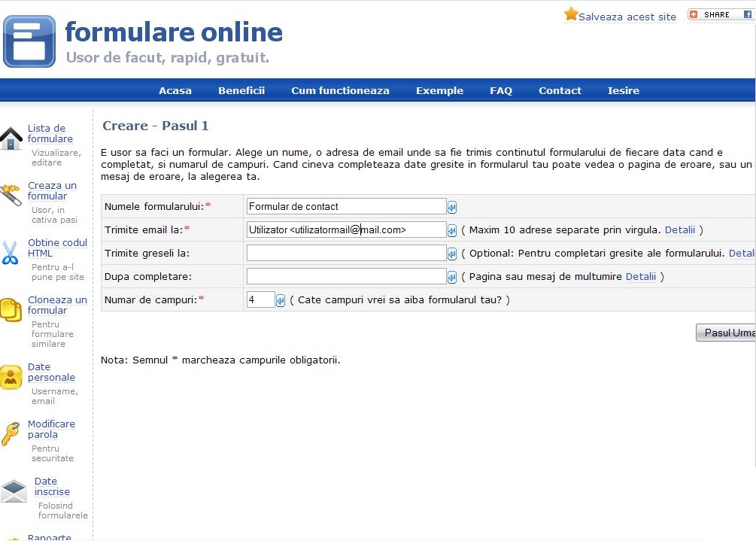Click the help icon next to Numar de campuri field
This screenshot has width=756, height=541.
280,300
